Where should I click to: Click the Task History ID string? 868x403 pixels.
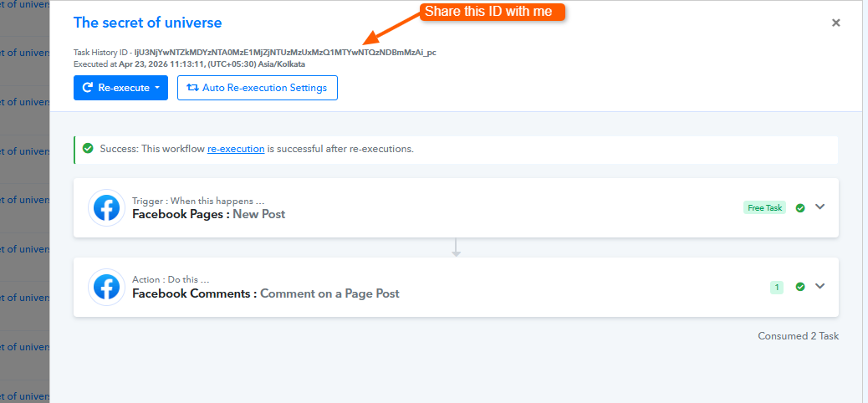coord(285,52)
